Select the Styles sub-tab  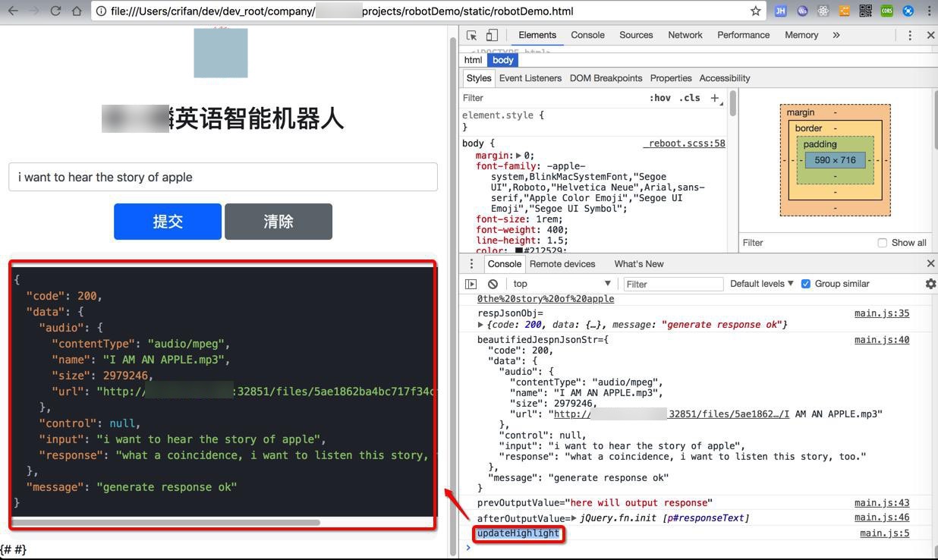click(x=479, y=78)
